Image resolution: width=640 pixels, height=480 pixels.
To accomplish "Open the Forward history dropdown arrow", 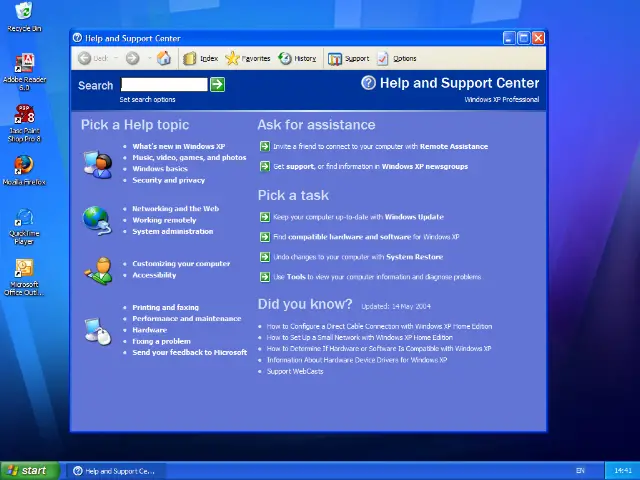I will [149, 58].
